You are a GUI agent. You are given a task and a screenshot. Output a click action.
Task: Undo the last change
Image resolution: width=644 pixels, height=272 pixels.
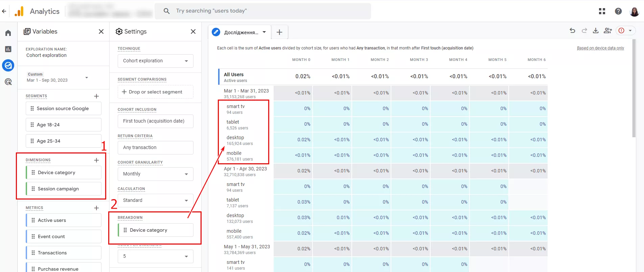(572, 30)
